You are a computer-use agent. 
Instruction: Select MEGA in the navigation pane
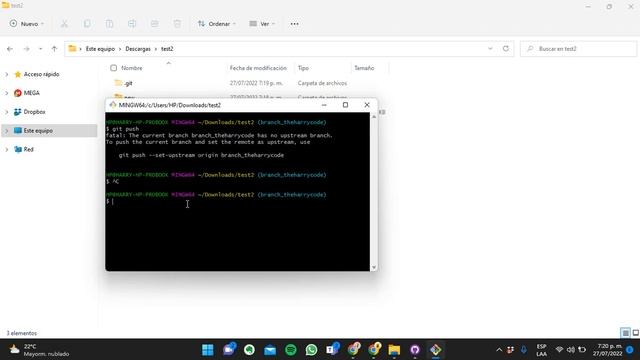(31, 93)
